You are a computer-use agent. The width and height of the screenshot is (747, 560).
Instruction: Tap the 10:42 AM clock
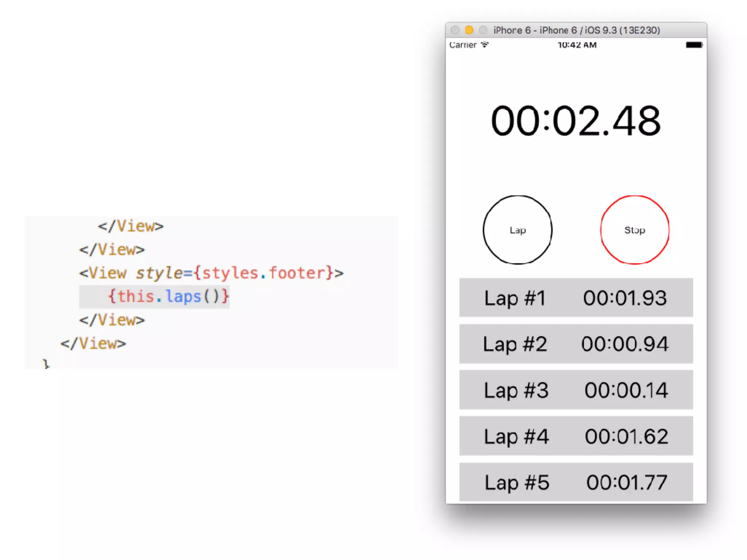pyautogui.click(x=577, y=45)
